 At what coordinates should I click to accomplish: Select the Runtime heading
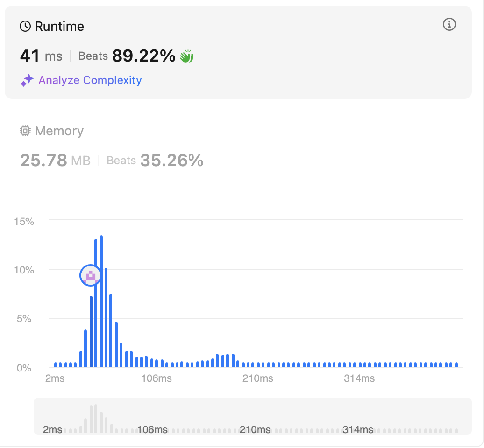coord(59,27)
